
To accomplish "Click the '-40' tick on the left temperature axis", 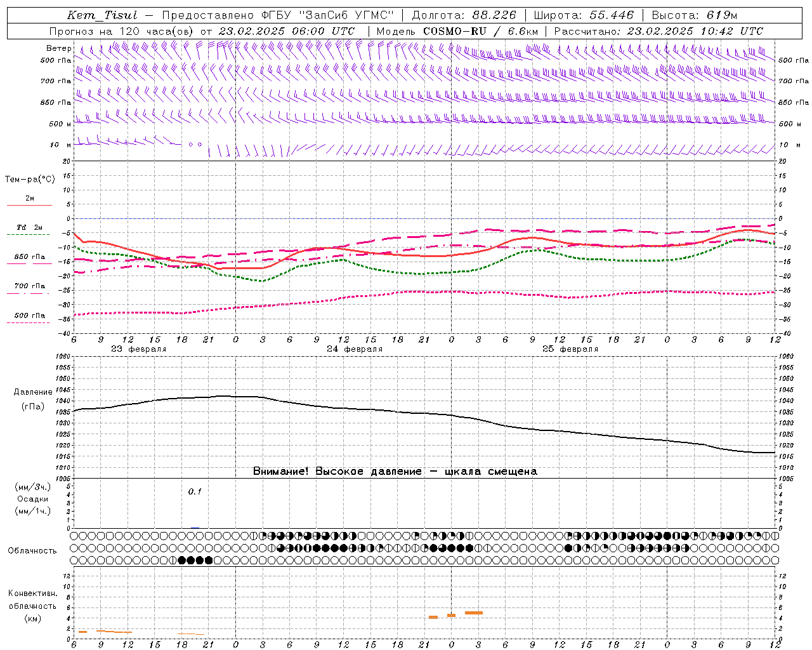I will (x=65, y=333).
